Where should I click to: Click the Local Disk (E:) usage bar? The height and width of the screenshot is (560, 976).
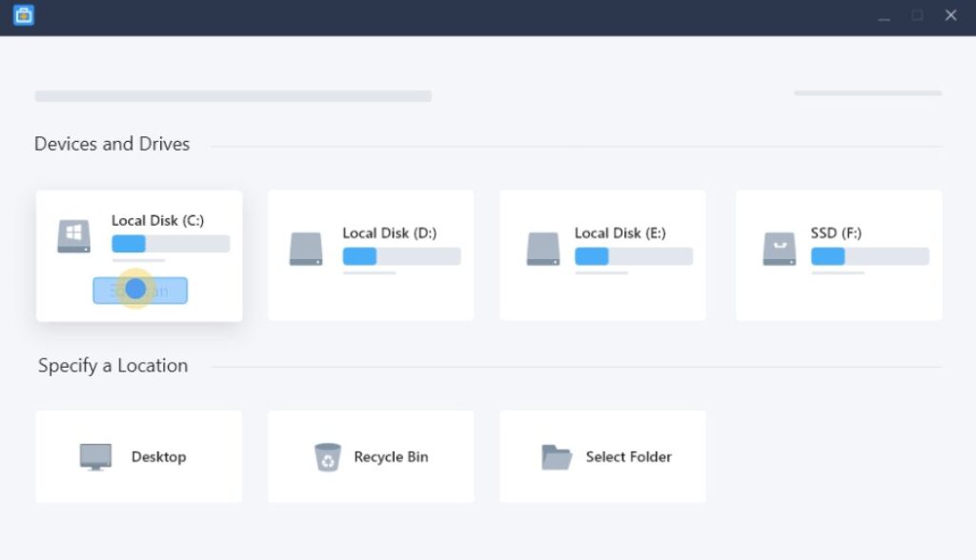coord(634,256)
